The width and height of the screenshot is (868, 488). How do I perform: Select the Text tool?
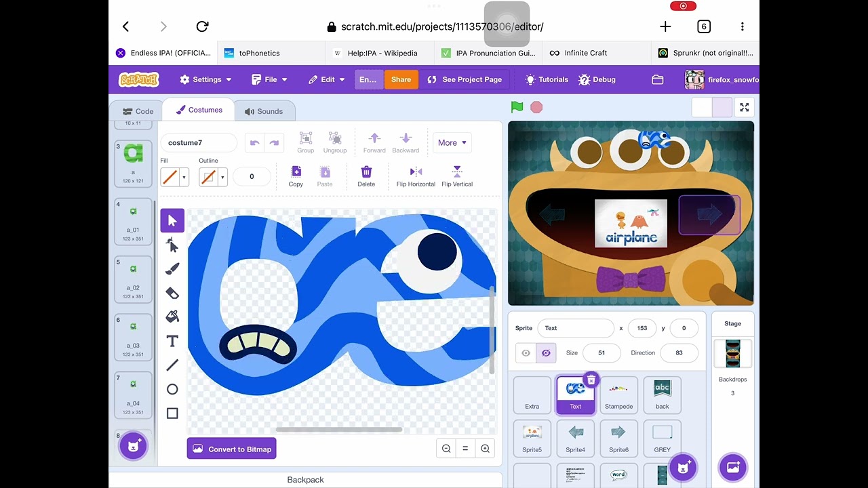click(x=172, y=341)
